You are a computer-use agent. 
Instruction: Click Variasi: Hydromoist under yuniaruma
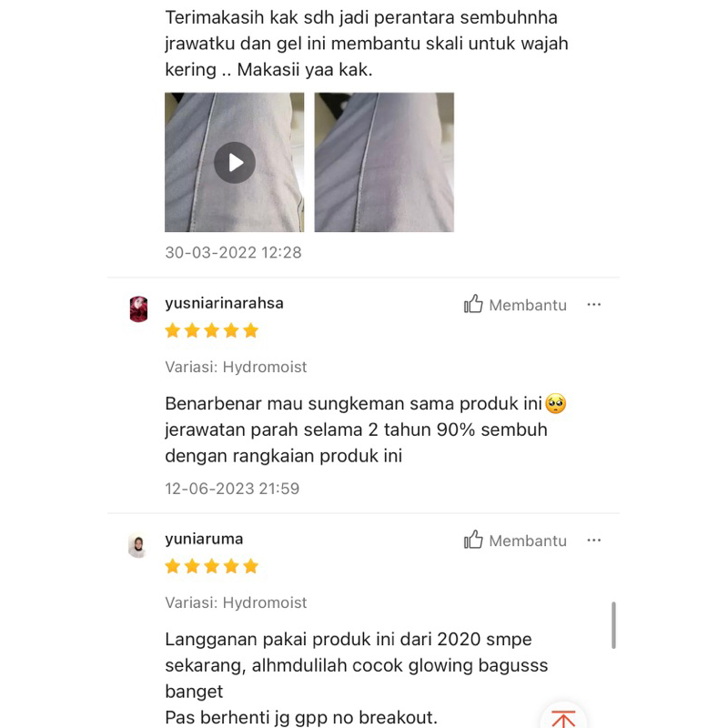[236, 602]
